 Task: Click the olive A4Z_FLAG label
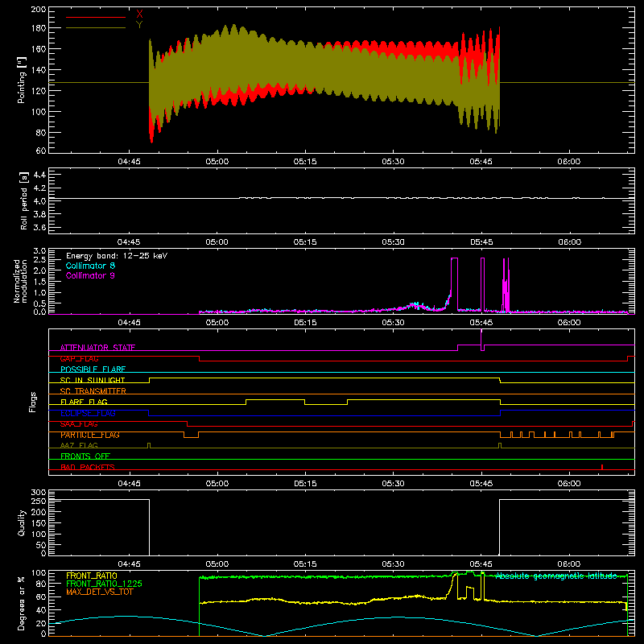[79, 445]
